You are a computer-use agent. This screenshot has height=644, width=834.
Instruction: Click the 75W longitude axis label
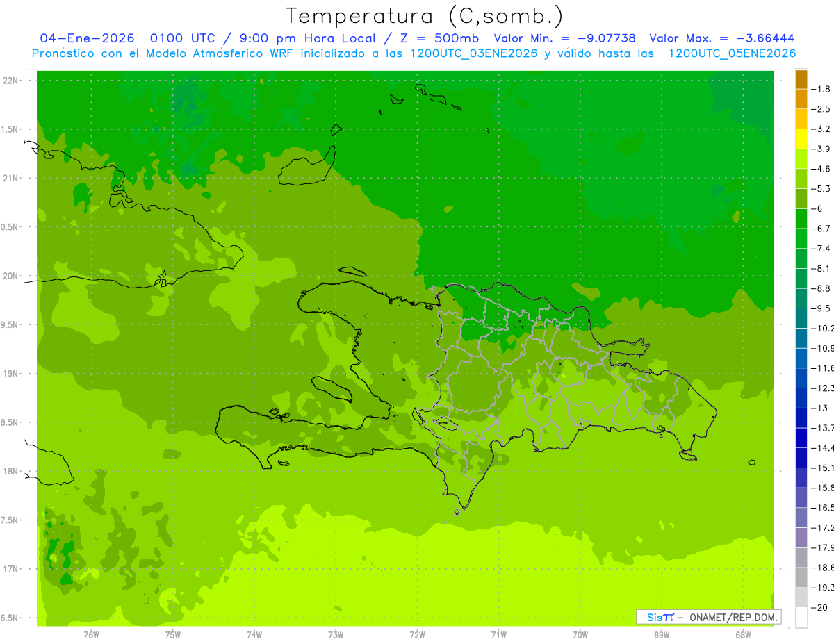tap(173, 634)
